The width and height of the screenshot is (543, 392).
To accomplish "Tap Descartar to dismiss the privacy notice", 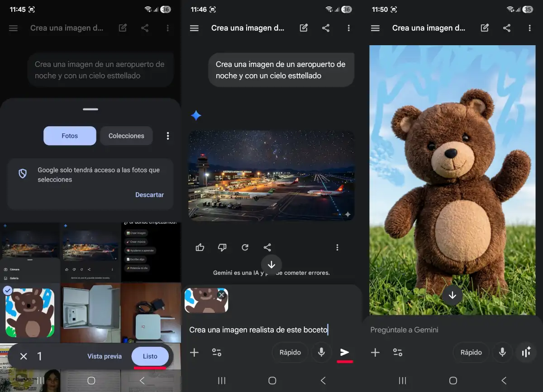I will (149, 194).
